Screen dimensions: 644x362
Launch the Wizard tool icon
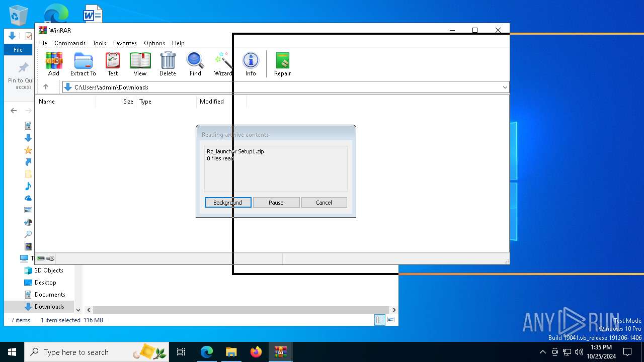(x=223, y=64)
